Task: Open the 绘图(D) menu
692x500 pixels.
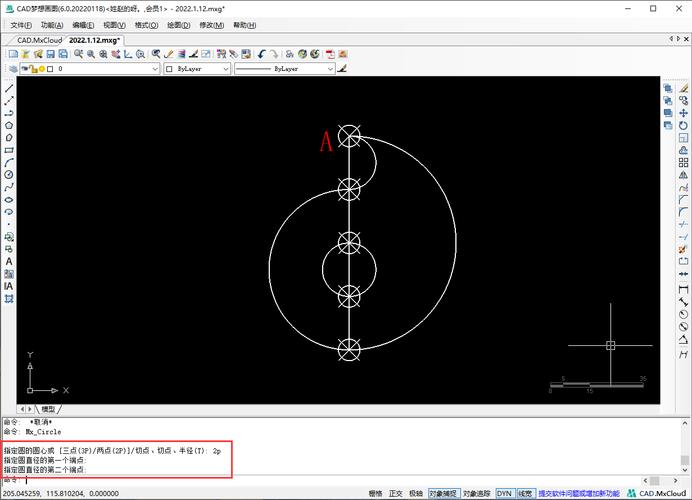Action: 181,24
